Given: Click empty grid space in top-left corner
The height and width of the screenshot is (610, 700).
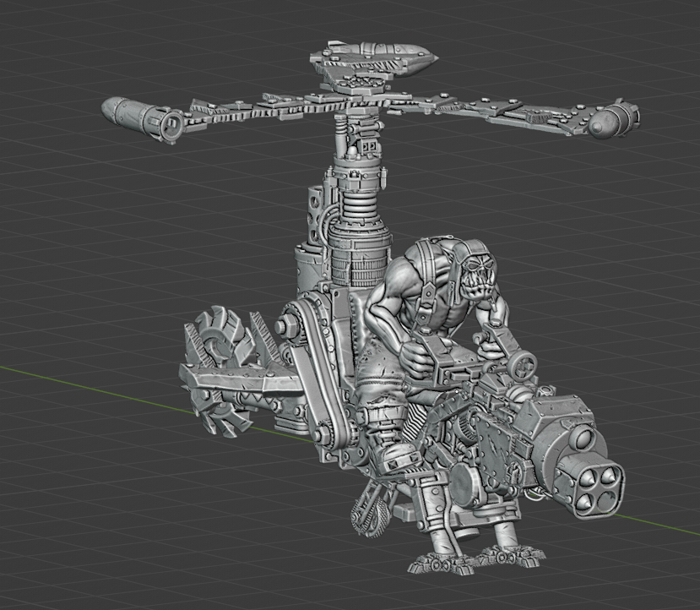Looking at the screenshot, I should (x=42, y=34).
